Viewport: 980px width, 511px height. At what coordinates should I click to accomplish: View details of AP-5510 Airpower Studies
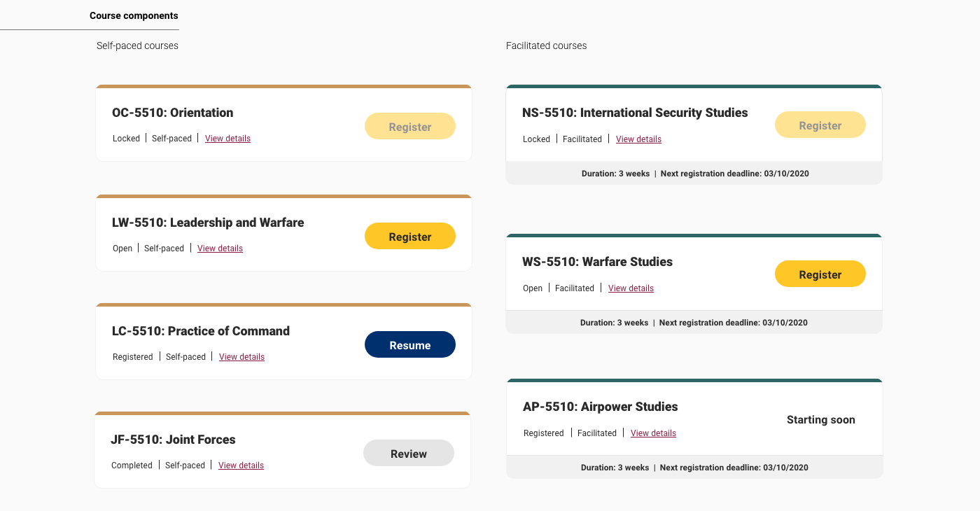653,433
